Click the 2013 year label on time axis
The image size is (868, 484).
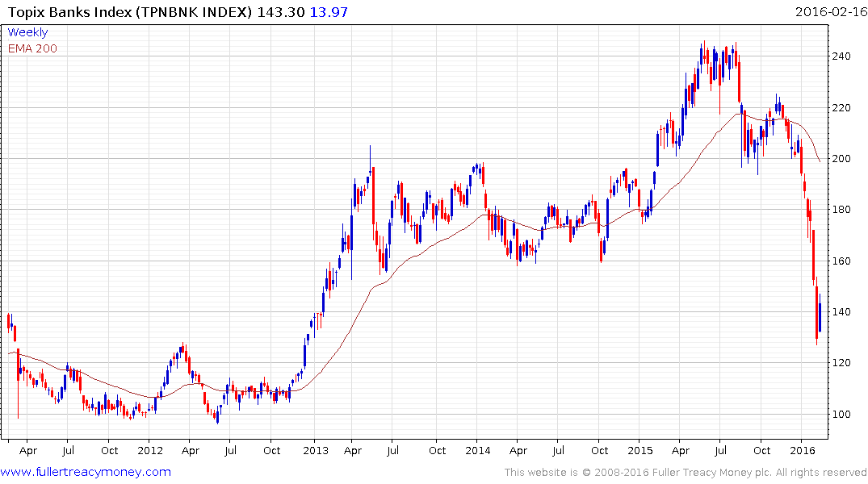[x=316, y=450]
